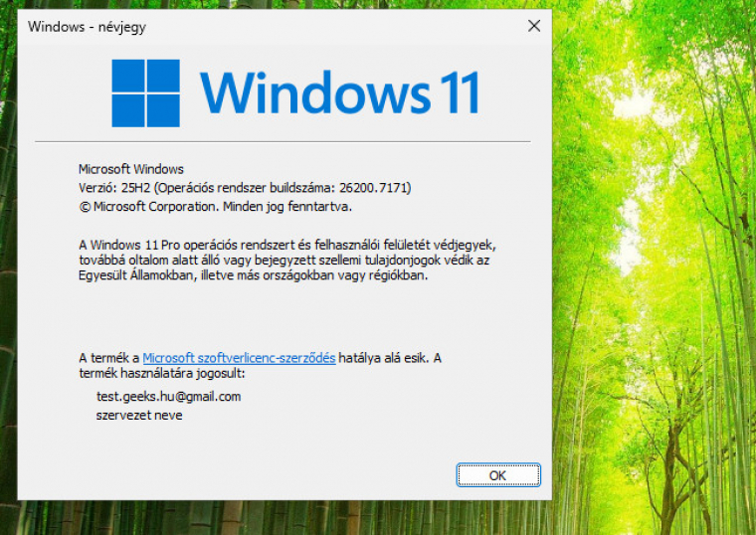Click the "Microsoft Windows" heading text
This screenshot has height=535, width=756.
pyautogui.click(x=130, y=169)
